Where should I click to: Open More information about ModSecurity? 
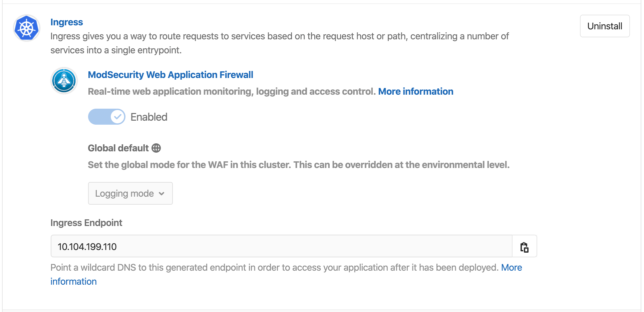click(416, 91)
